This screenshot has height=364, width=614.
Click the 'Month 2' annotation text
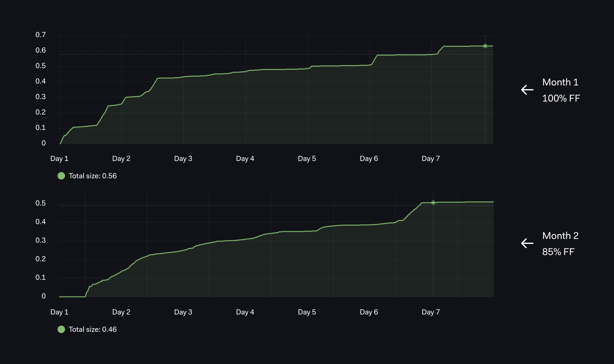[560, 236]
